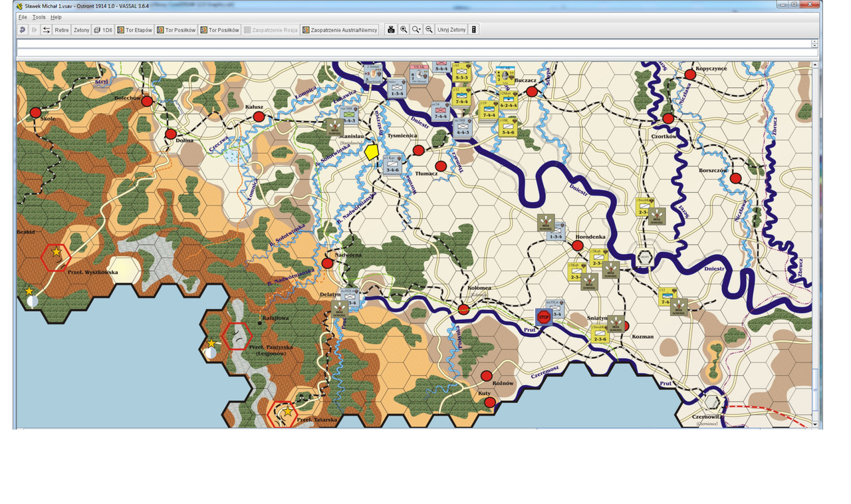Open the first Tor Posiłków chart
This screenshot has height=504, width=851.
pos(176,30)
